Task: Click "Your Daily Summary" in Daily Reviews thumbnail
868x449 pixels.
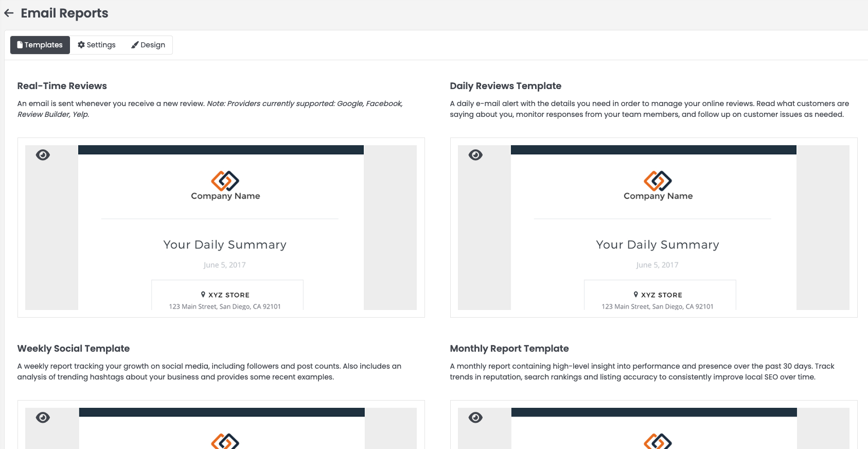Action: coord(658,245)
